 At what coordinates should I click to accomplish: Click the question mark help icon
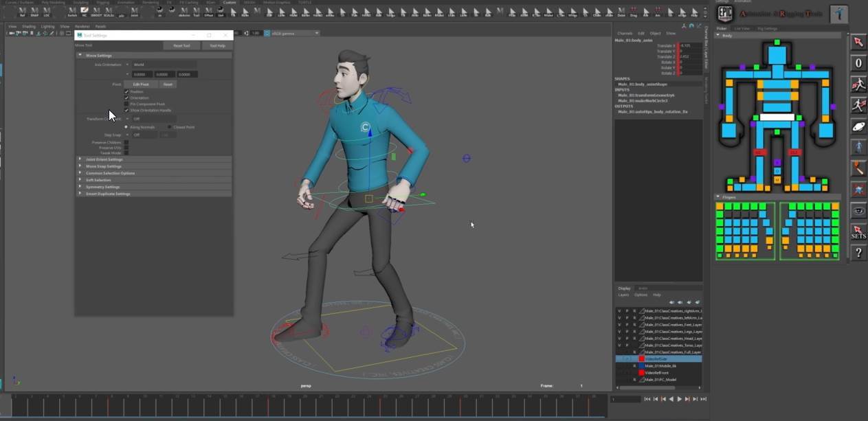pos(858,253)
